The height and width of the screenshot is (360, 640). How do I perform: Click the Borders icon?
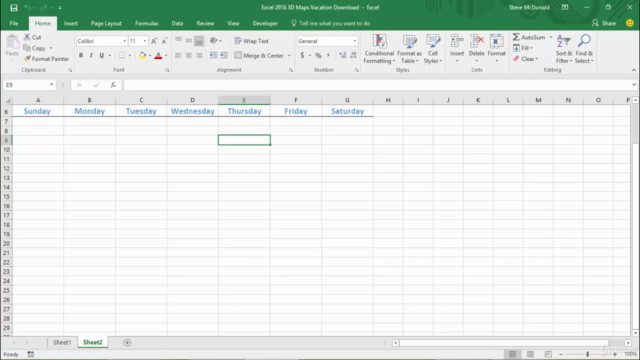click(x=122, y=55)
